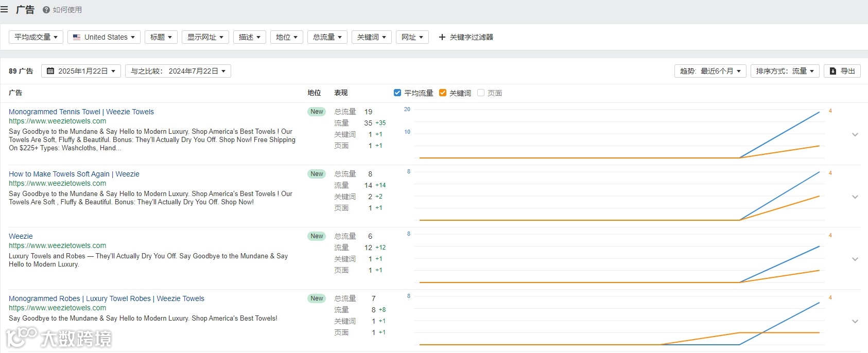This screenshot has width=868, height=353.
Task: Open the 2025年1月22日 date picker
Action: click(x=81, y=71)
